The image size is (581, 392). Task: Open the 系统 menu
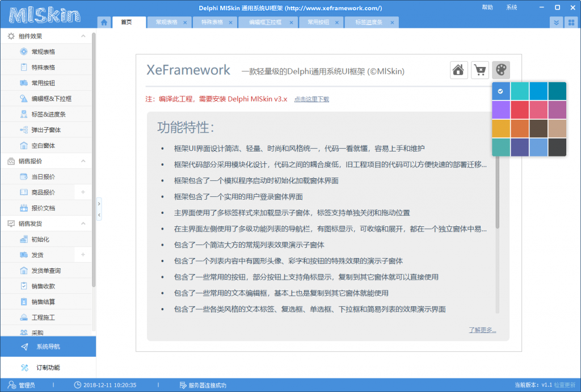tap(512, 7)
